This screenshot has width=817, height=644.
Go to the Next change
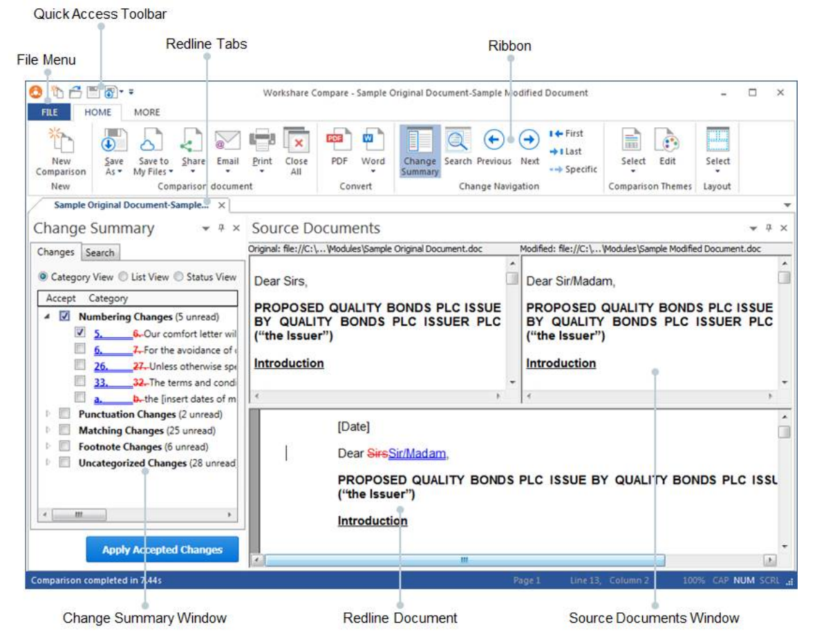[529, 147]
